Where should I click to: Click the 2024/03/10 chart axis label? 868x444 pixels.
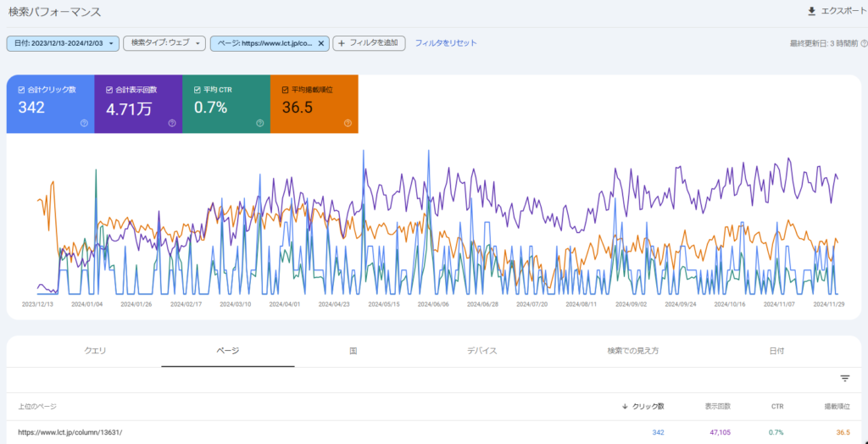pos(236,304)
